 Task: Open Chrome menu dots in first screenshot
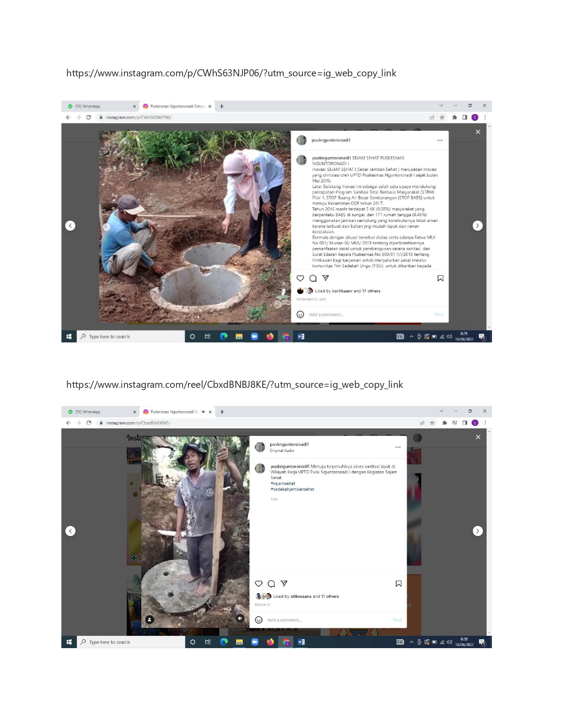pyautogui.click(x=485, y=117)
